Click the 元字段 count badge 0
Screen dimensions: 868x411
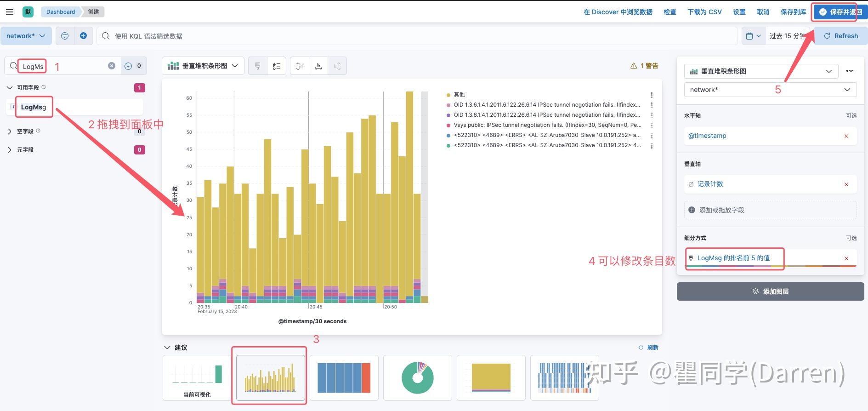point(140,150)
